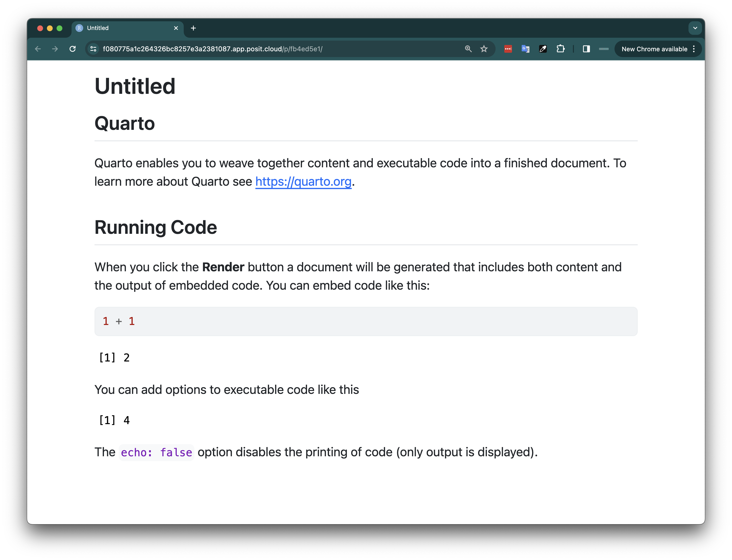Screen dimensions: 732x560
Task: Click the echo: false inline code
Action: 156,452
